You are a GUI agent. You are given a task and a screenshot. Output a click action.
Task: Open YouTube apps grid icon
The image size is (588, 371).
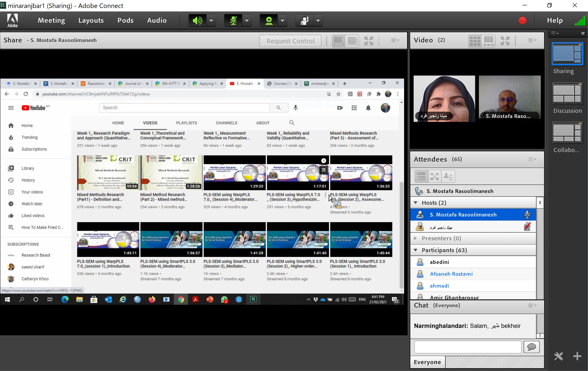354,108
